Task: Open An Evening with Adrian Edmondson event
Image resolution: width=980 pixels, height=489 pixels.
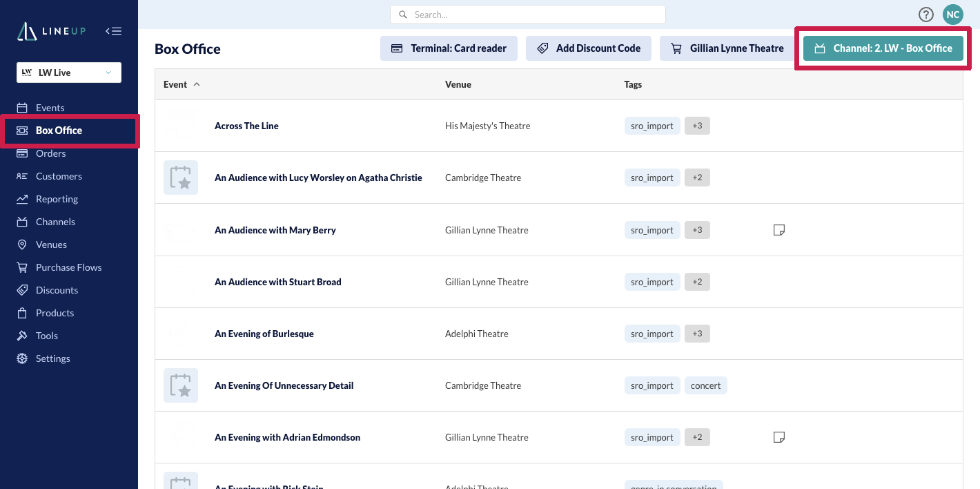Action: point(288,437)
